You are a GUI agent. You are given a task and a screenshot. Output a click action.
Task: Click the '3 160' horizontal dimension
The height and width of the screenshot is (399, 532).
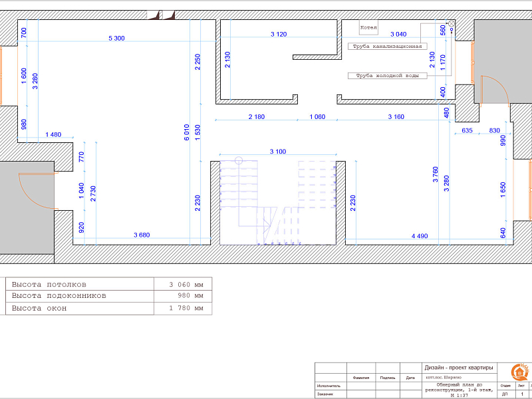click(396, 117)
